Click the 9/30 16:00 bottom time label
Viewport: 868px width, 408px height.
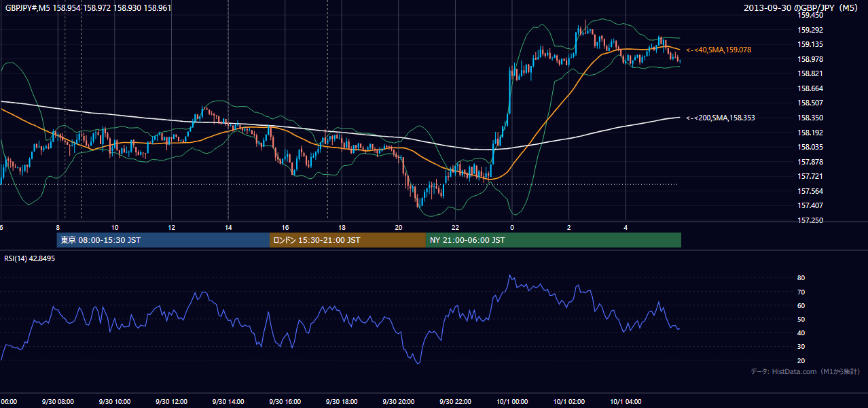(x=285, y=402)
